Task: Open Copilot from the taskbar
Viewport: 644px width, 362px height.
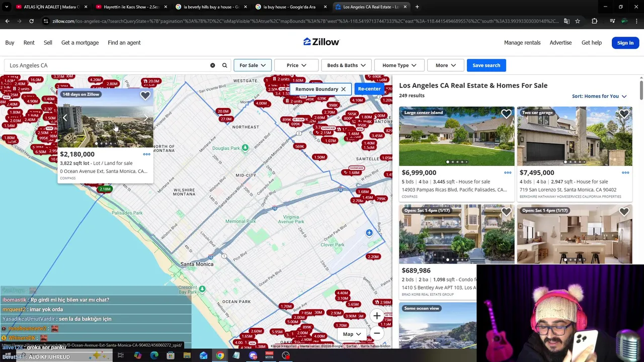Action: click(x=137, y=355)
